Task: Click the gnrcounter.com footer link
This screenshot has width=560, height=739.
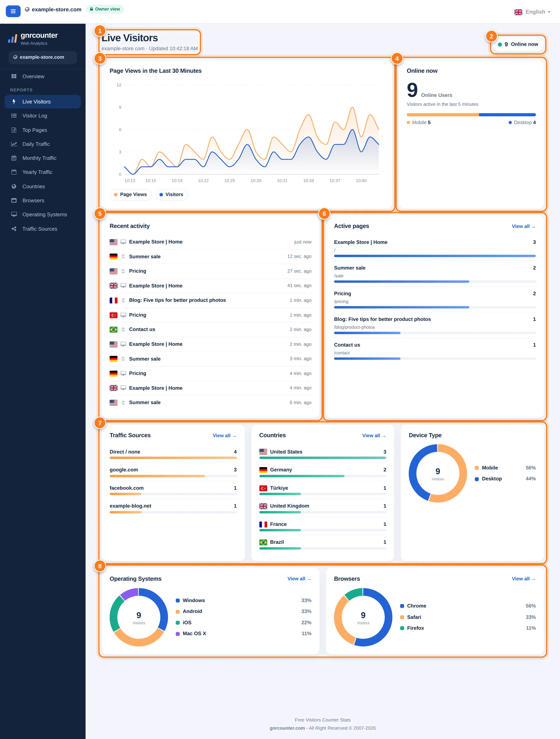Action: [x=287, y=728]
